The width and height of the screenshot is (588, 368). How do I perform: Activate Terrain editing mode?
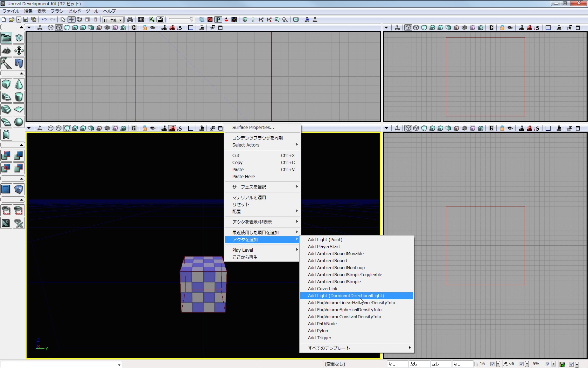6,51
